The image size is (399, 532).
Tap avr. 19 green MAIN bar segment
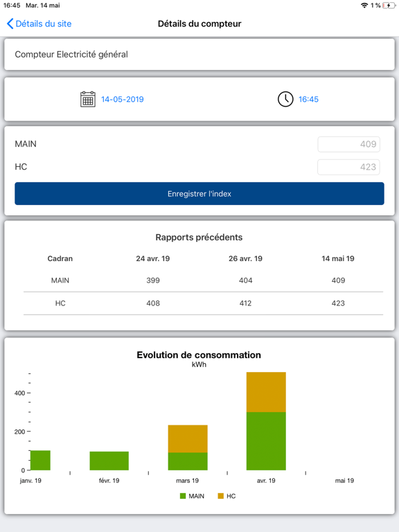click(266, 441)
